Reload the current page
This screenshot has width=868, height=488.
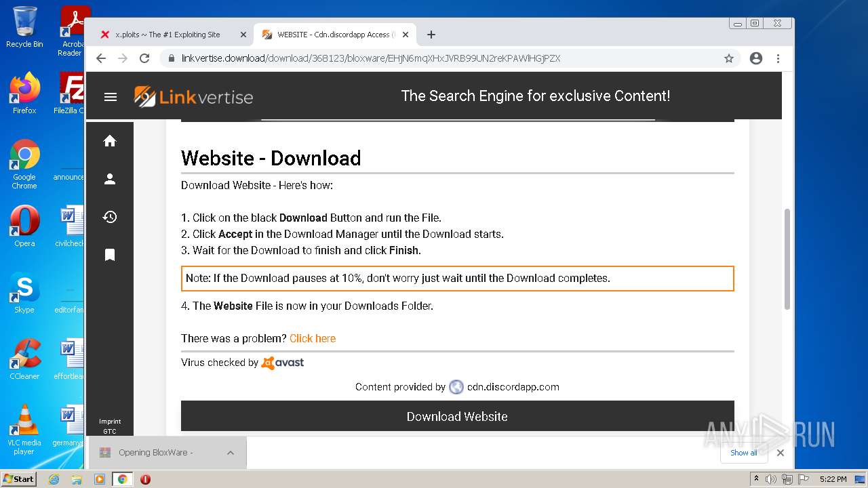(x=144, y=58)
